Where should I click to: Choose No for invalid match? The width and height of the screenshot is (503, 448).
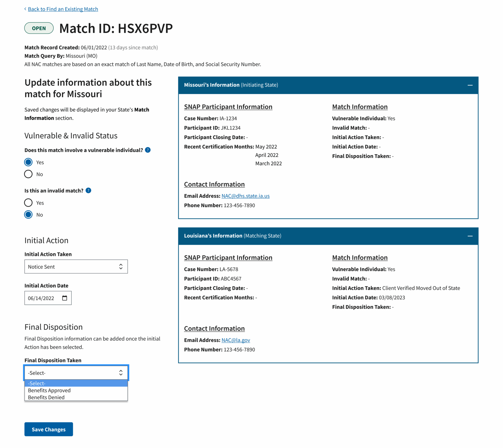[x=28, y=215]
